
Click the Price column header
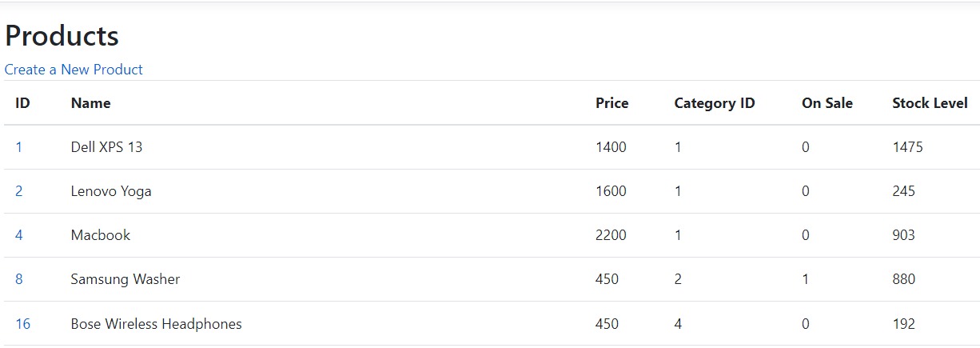click(x=612, y=103)
